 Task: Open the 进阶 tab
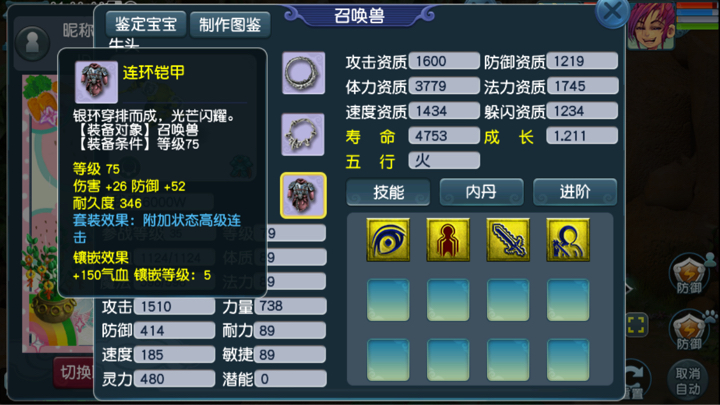[x=574, y=192]
